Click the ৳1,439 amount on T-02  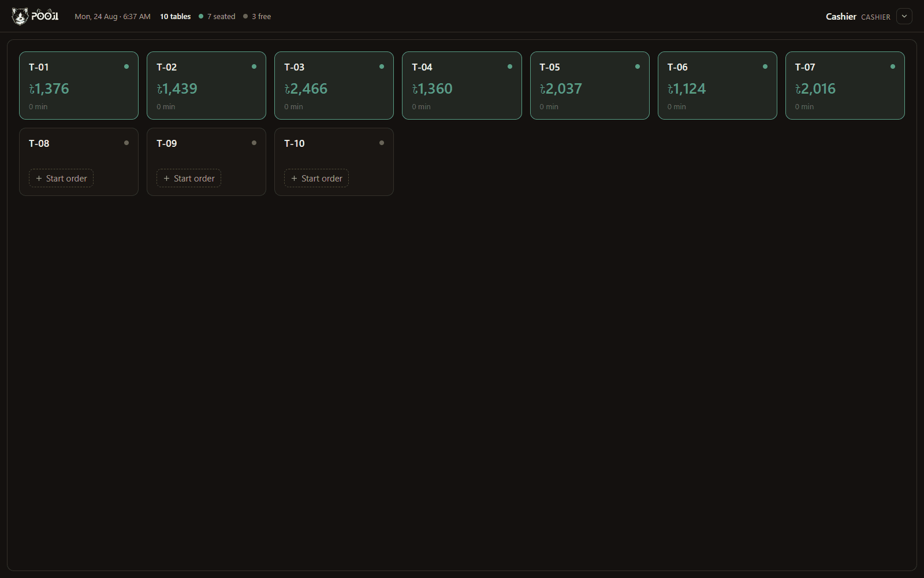pos(177,88)
